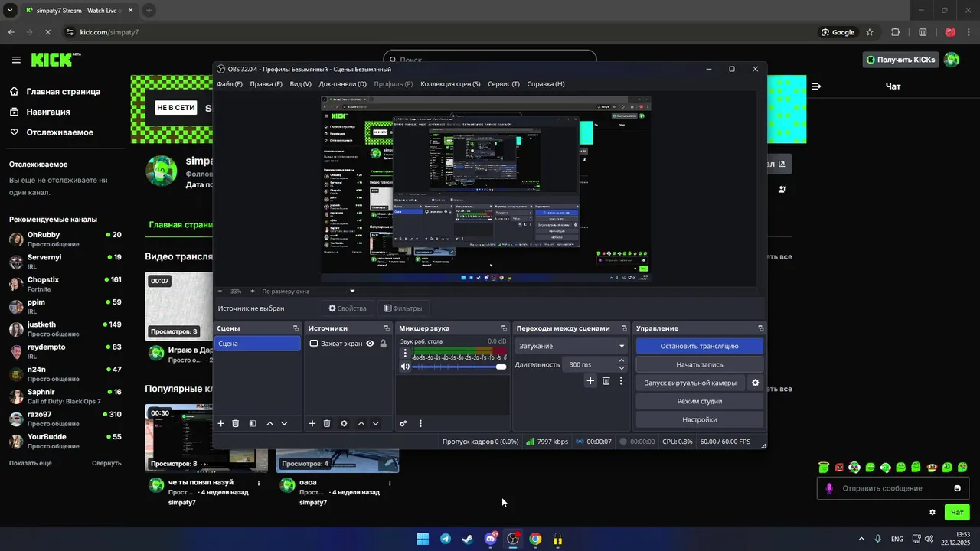980x551 pixels.
Task: Open Сервис (T) menu in OBS
Action: click(504, 84)
